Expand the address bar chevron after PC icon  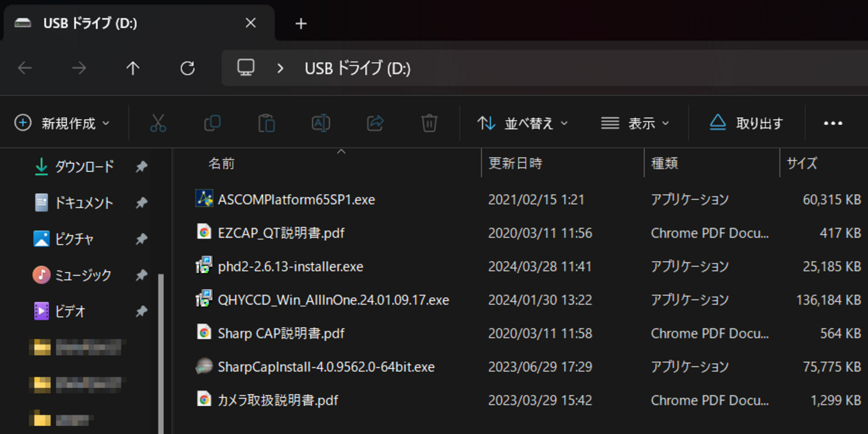pyautogui.click(x=280, y=68)
